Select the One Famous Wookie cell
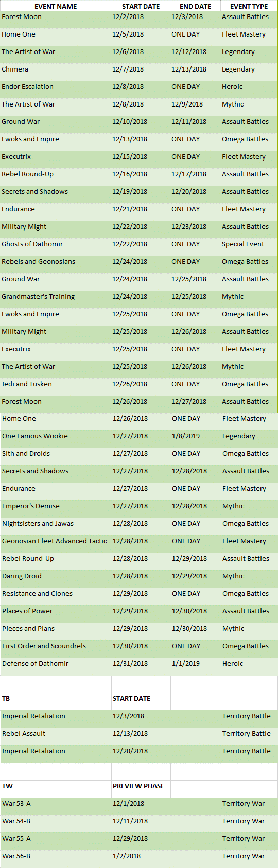 click(56, 436)
